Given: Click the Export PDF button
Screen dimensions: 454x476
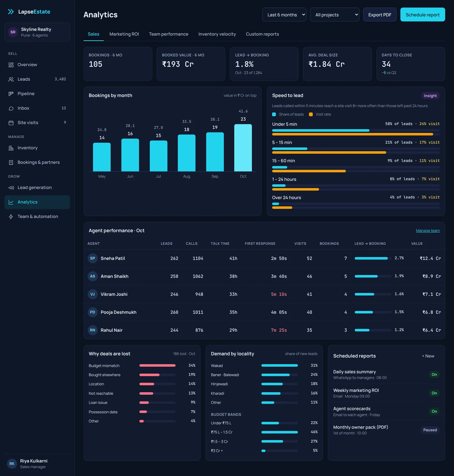Looking at the screenshot, I should pyautogui.click(x=380, y=14).
